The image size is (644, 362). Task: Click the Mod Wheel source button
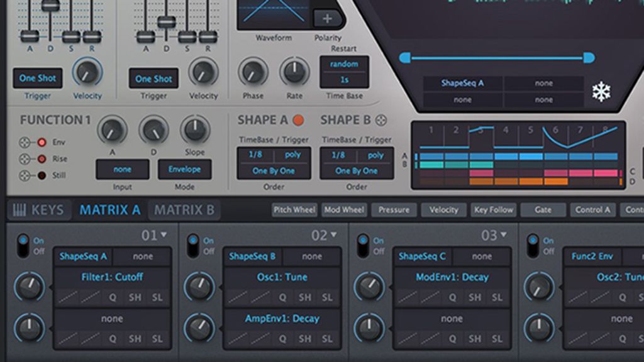(x=345, y=210)
